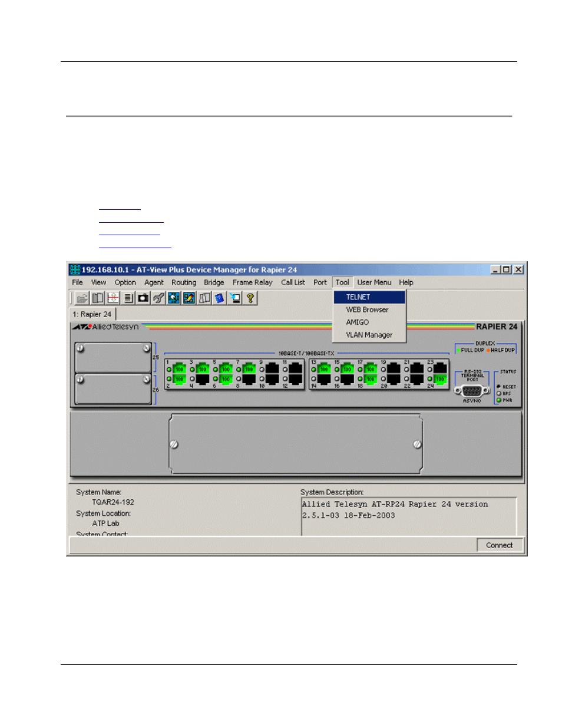Screen dimensions: 562x728
Task: Open the View menu
Action: point(99,282)
